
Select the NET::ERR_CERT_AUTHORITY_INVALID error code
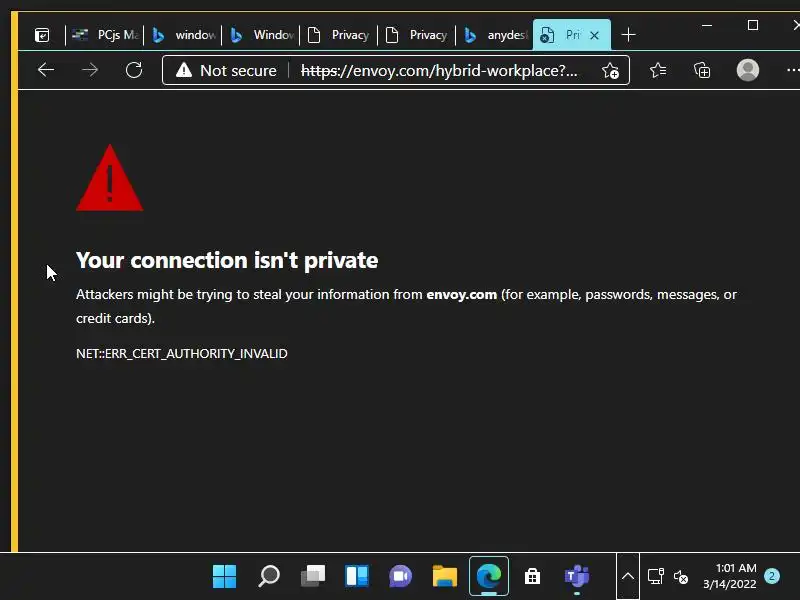[x=182, y=354]
